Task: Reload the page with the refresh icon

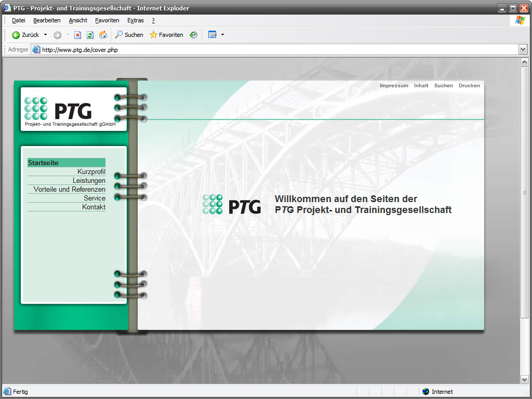Action: [90, 35]
